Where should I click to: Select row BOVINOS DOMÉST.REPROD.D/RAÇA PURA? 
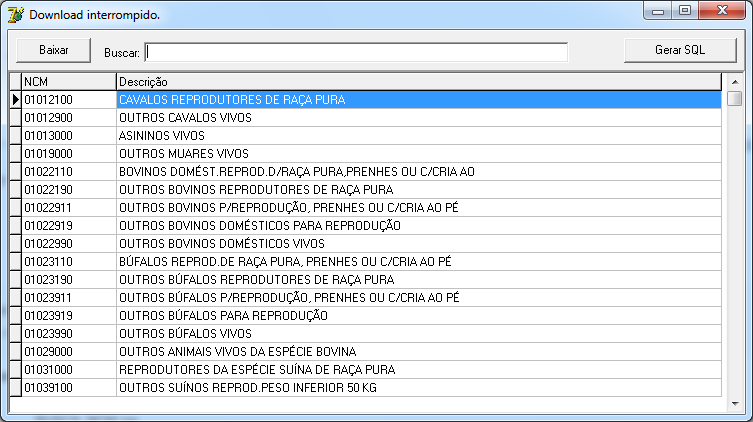(419, 172)
